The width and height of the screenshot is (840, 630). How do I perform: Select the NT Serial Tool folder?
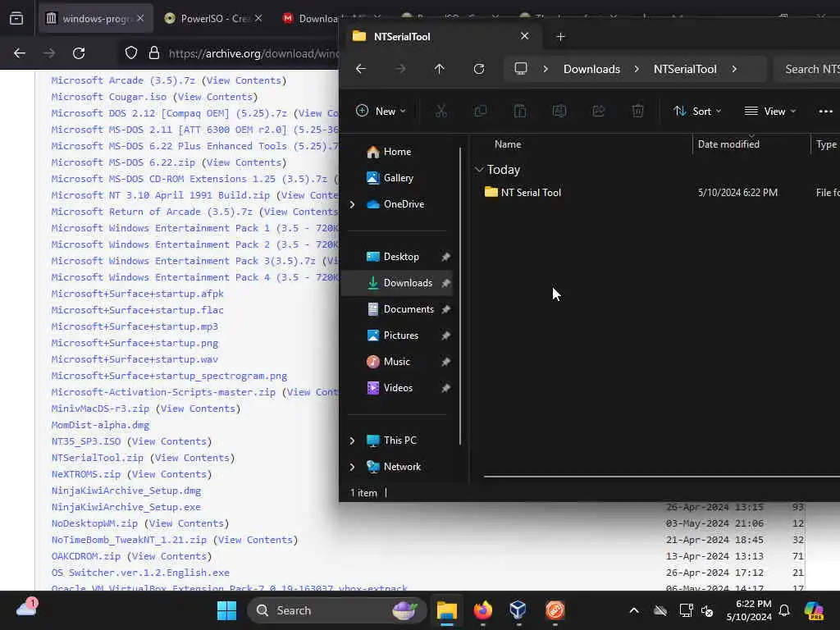click(x=531, y=192)
